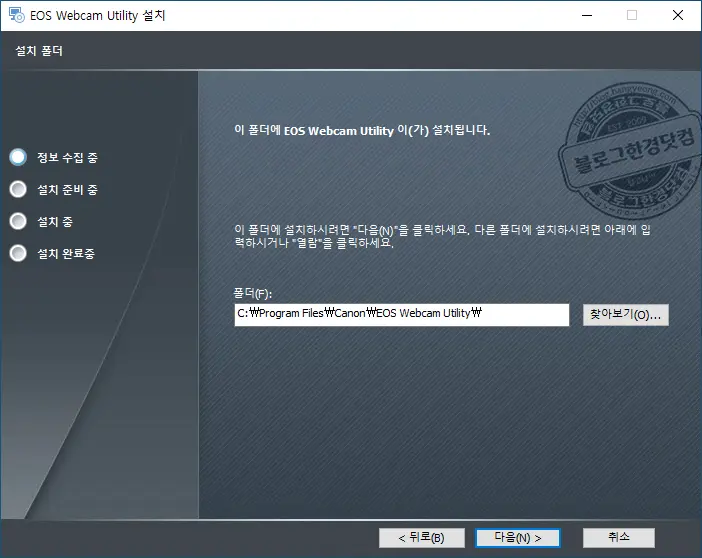The width and height of the screenshot is (702, 558).
Task: Click the disabled maximize window button
Action: (x=632, y=15)
